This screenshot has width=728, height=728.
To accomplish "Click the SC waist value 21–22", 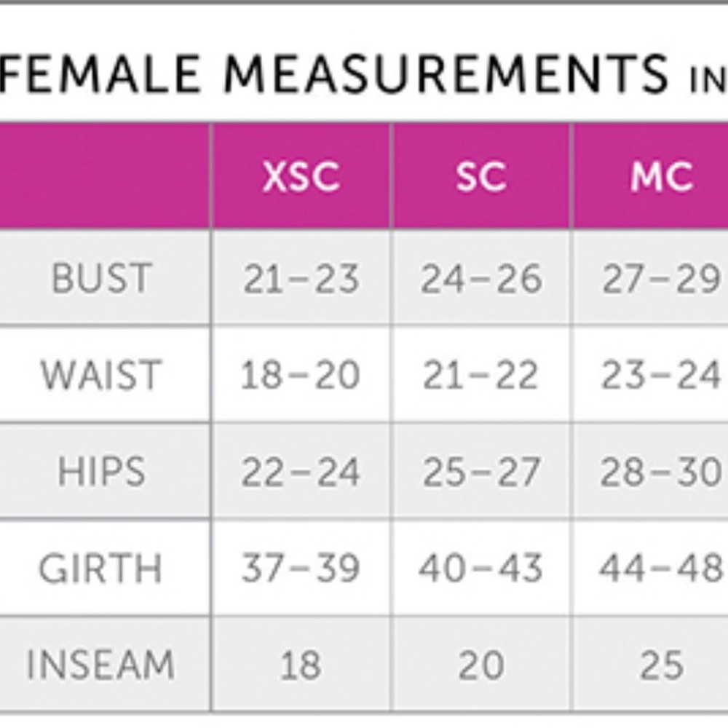I will [480, 375].
